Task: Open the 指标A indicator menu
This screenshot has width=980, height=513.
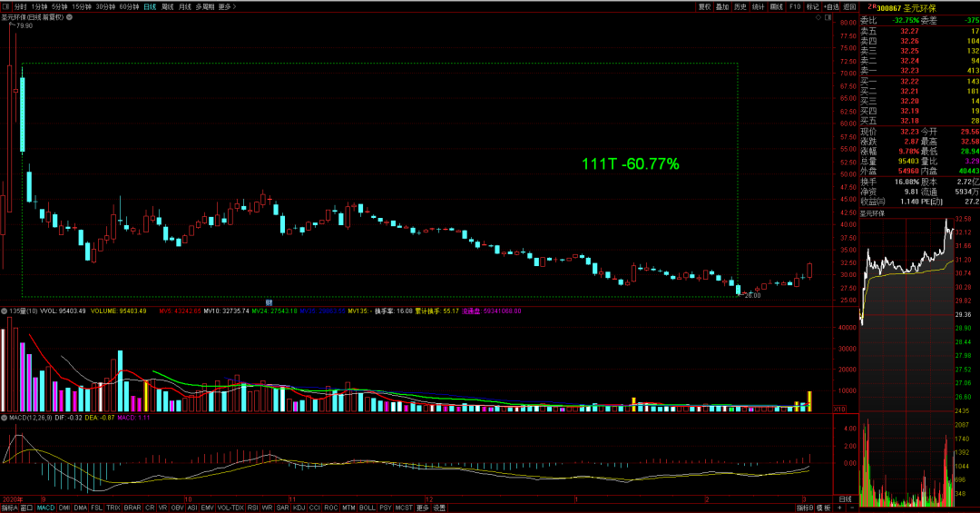Action: (x=10, y=508)
